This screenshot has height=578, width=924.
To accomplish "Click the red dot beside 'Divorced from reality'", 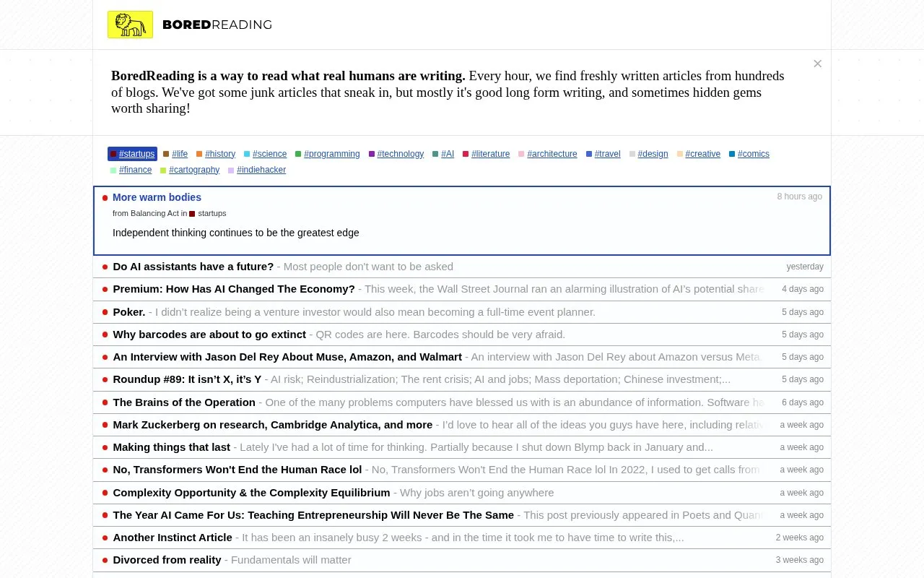I will coord(105,560).
